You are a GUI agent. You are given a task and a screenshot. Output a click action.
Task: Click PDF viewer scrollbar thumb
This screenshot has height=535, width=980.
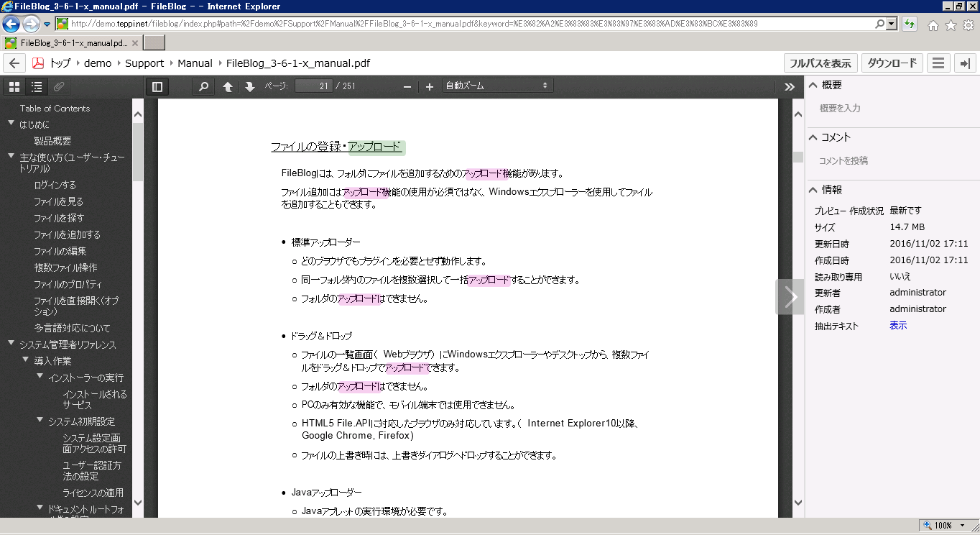click(798, 157)
